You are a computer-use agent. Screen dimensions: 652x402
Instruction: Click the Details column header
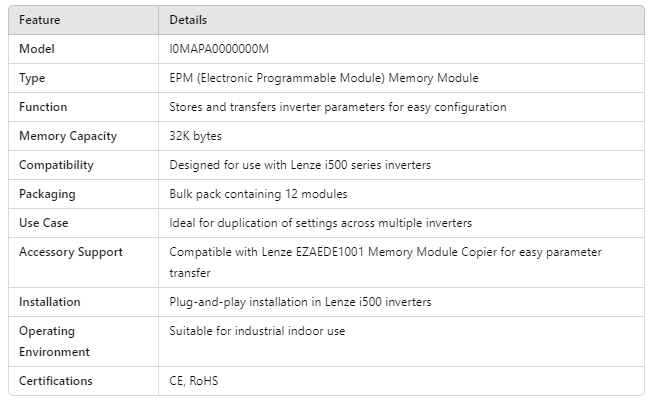pyautogui.click(x=188, y=20)
